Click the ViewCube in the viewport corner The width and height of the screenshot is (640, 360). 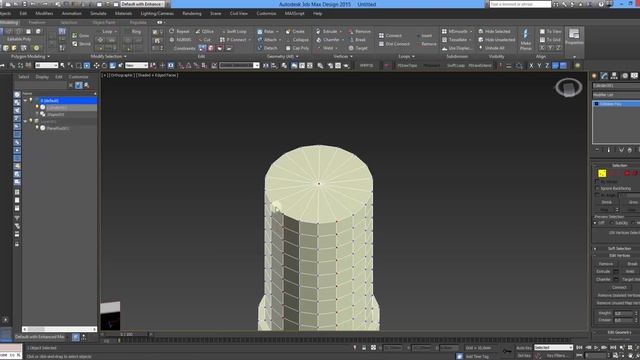pos(568,87)
